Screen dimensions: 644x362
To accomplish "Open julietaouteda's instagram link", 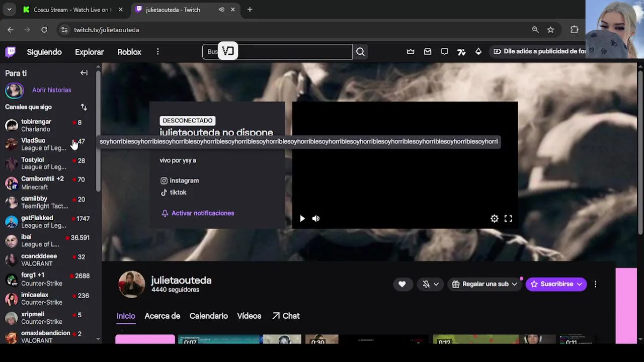I will [x=180, y=180].
